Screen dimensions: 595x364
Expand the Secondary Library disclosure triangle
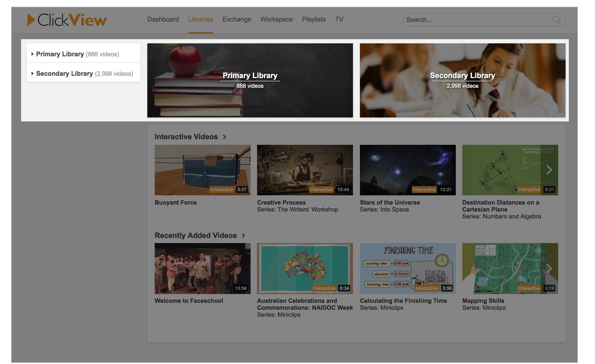pos(33,73)
